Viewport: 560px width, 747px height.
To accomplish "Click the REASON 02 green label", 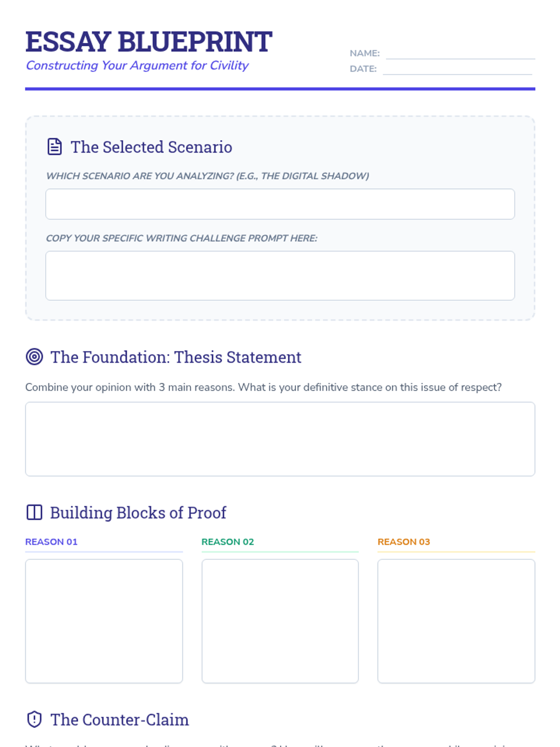I will coord(228,542).
